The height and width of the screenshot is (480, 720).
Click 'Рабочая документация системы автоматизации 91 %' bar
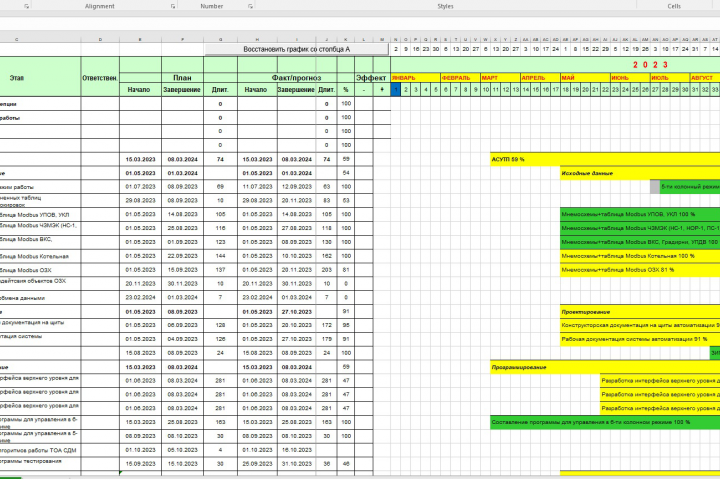[x=640, y=339]
